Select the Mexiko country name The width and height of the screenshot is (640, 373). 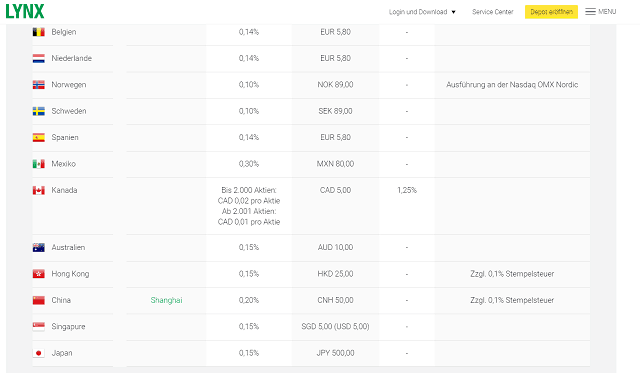(x=64, y=164)
